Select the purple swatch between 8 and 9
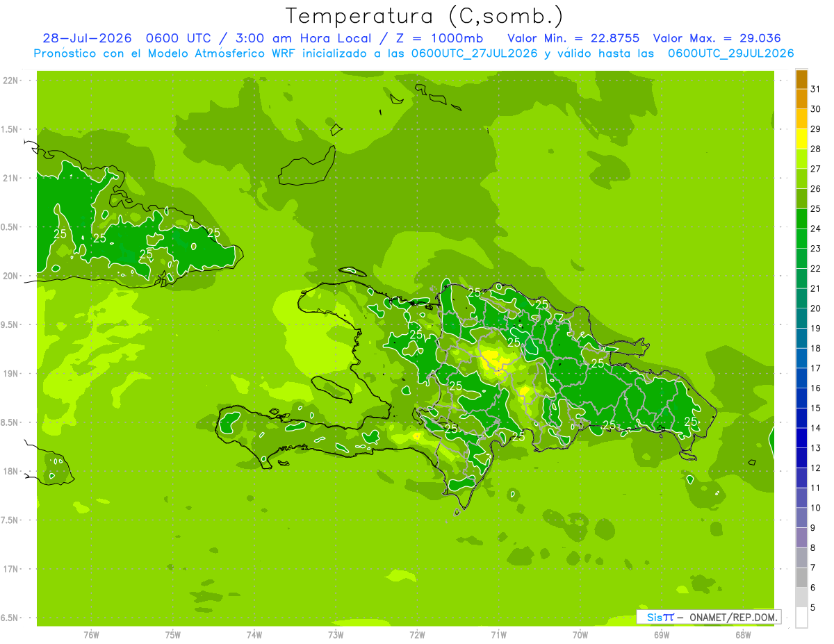The height and width of the screenshot is (644, 834). coord(801,538)
